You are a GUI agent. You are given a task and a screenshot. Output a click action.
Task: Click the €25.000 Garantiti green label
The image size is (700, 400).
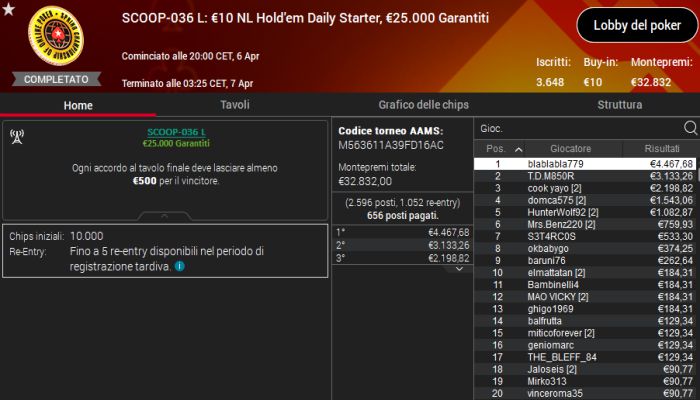[x=176, y=143]
